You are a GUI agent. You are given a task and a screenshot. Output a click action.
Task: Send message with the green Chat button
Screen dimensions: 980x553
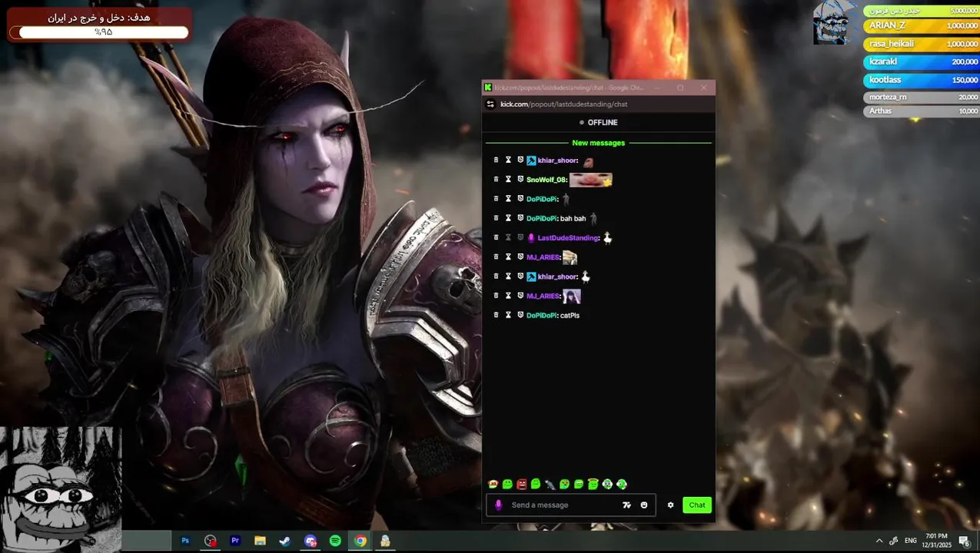tap(697, 505)
